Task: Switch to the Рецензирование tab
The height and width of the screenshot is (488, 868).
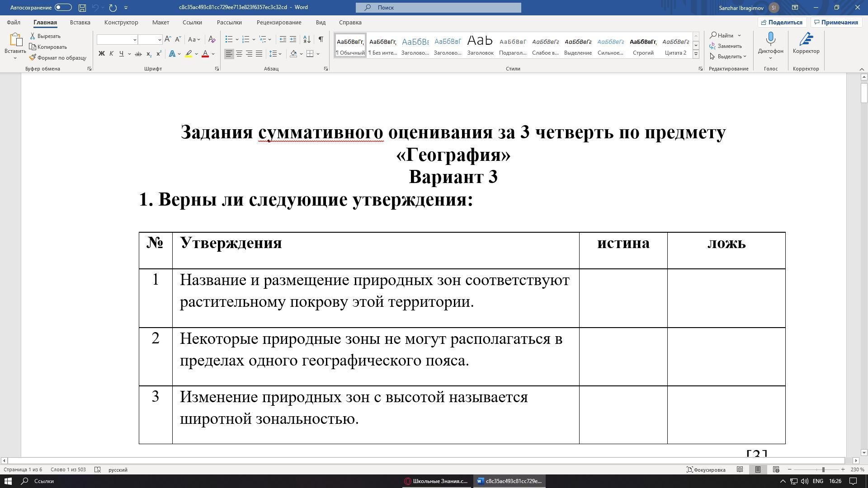Action: pos(278,22)
